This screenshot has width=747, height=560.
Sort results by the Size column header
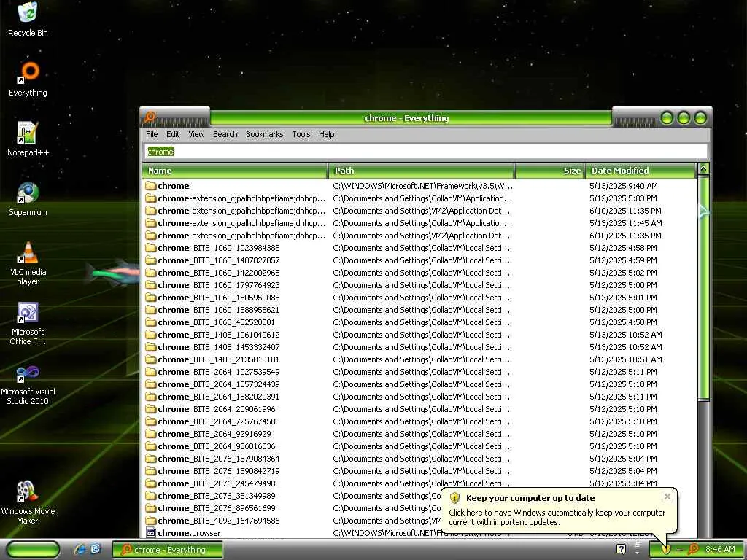click(550, 171)
